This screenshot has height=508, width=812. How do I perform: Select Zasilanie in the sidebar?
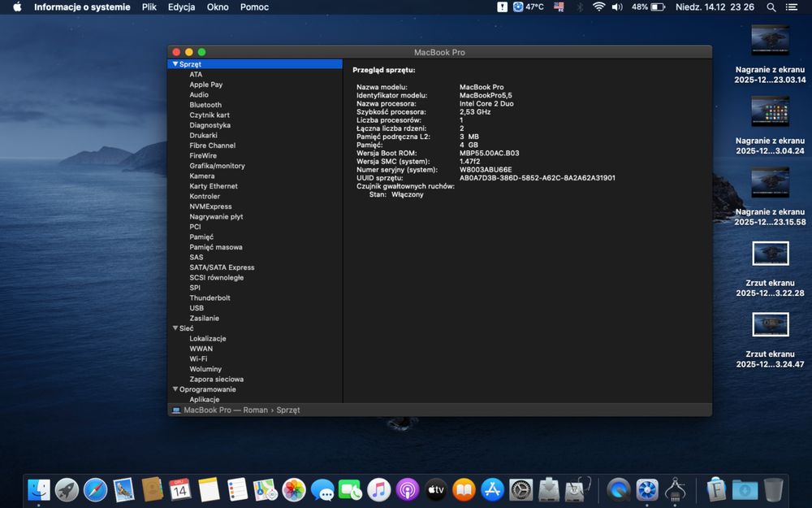coord(204,319)
